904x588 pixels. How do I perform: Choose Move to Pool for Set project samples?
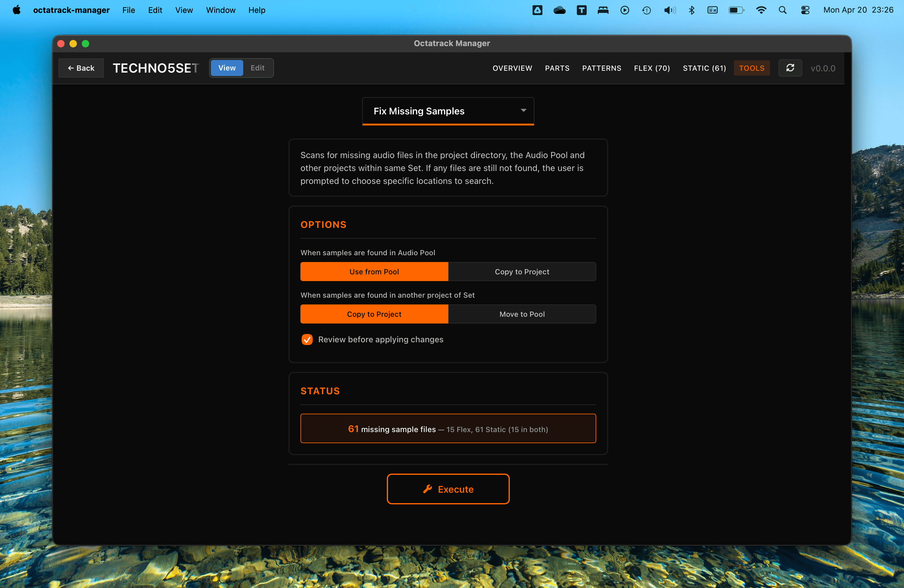click(521, 314)
